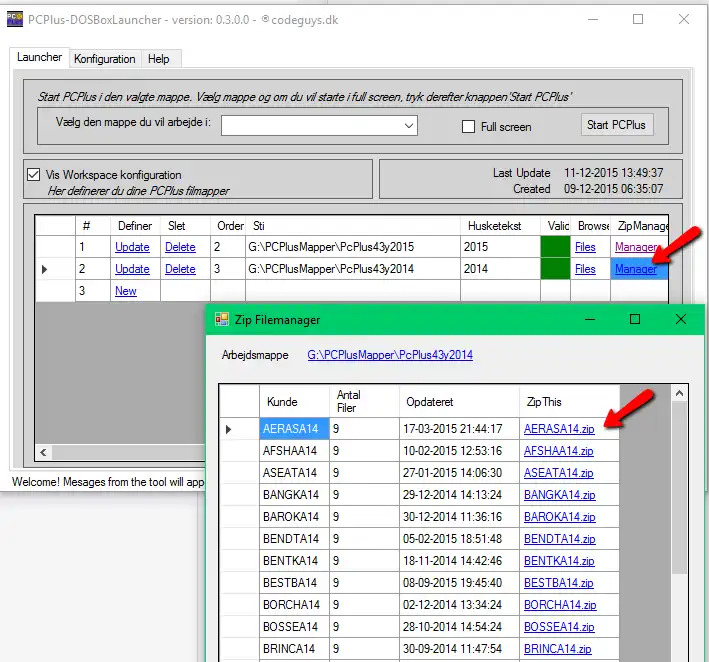Click Husketekst column header
709x662 pixels.
coord(501,226)
